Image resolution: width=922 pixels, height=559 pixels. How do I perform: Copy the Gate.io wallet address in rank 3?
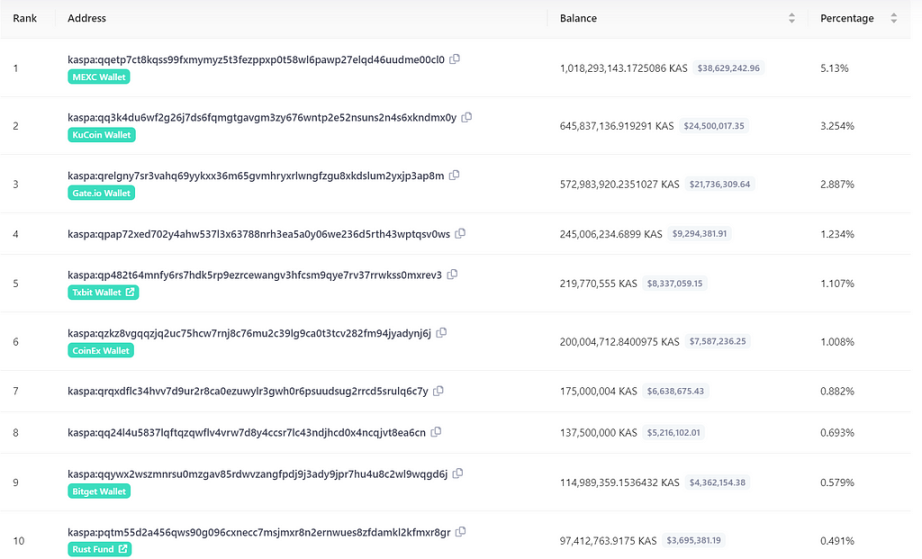pyautogui.click(x=454, y=176)
